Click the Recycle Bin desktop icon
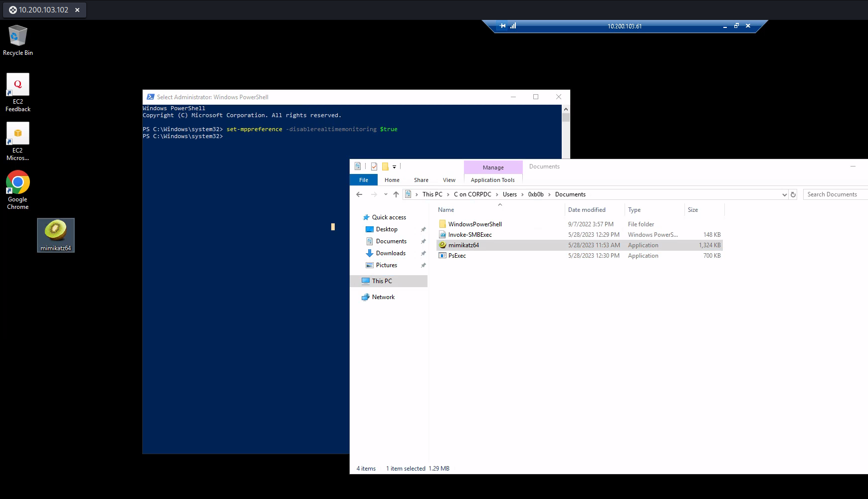 (17, 40)
